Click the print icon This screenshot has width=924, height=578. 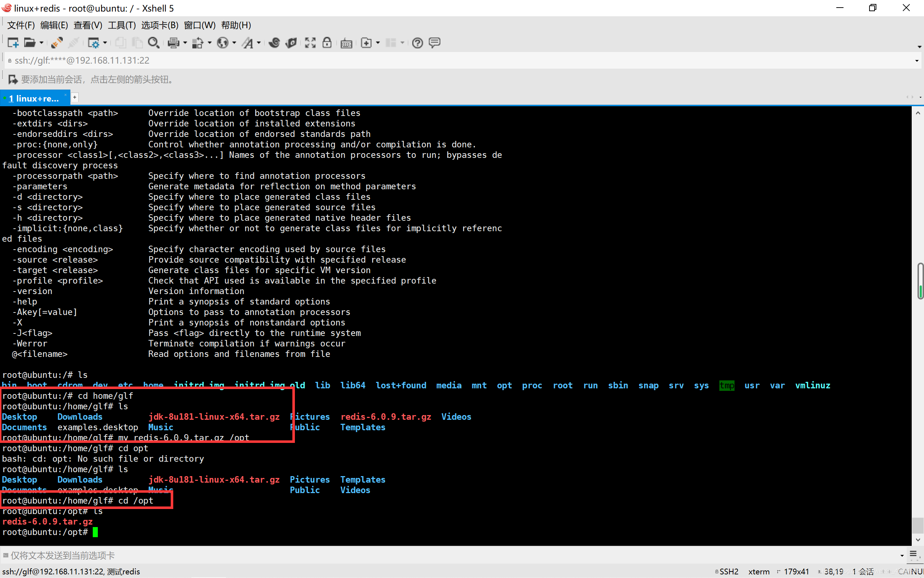tap(174, 43)
